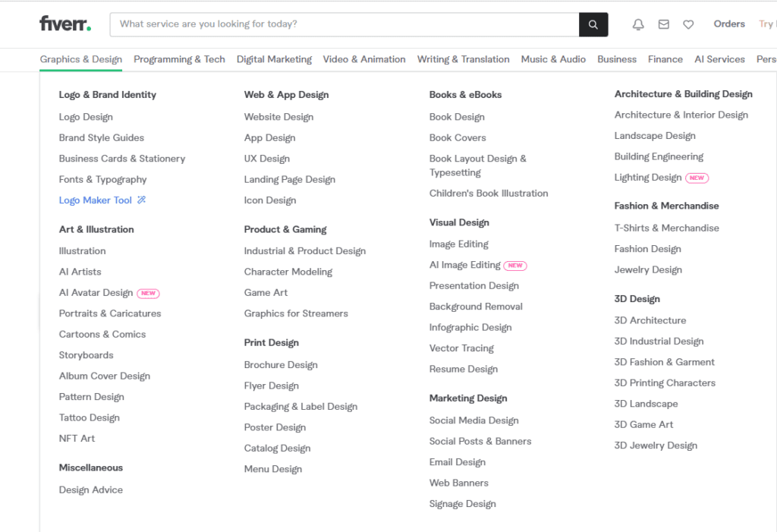Open the messages inbox envelope

click(x=663, y=24)
